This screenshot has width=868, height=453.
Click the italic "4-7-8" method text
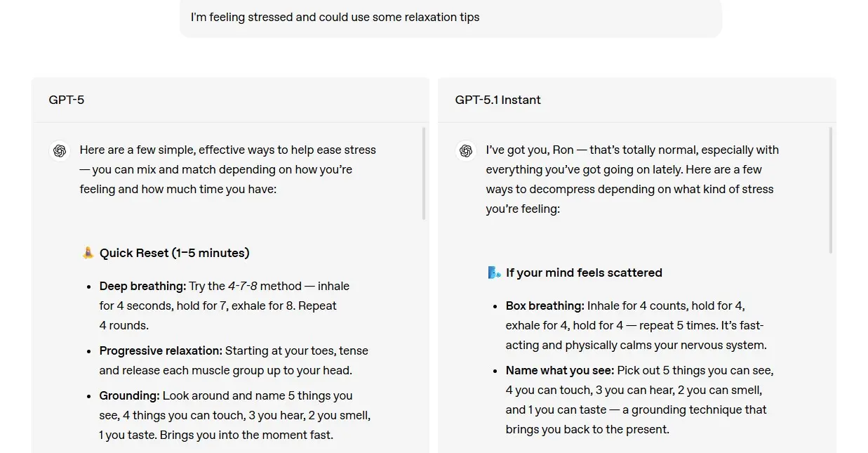click(x=242, y=286)
